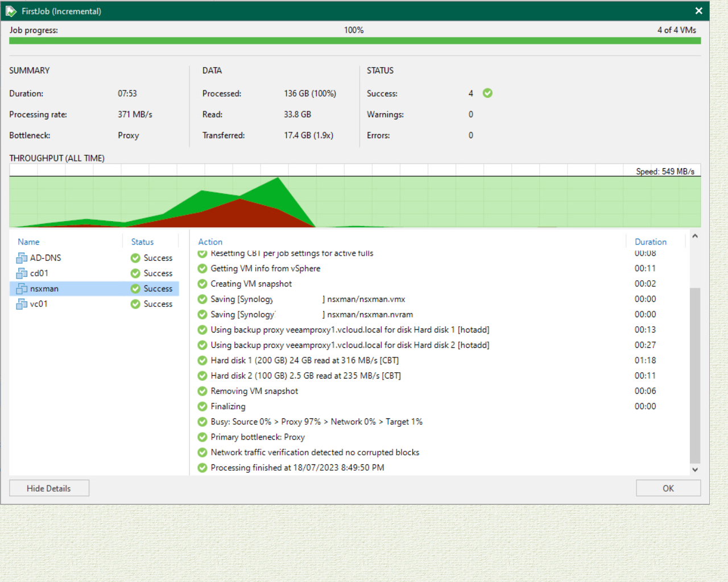The height and width of the screenshot is (582, 728).
Task: Close the FirstJob (Incremental) window
Action: [x=699, y=11]
